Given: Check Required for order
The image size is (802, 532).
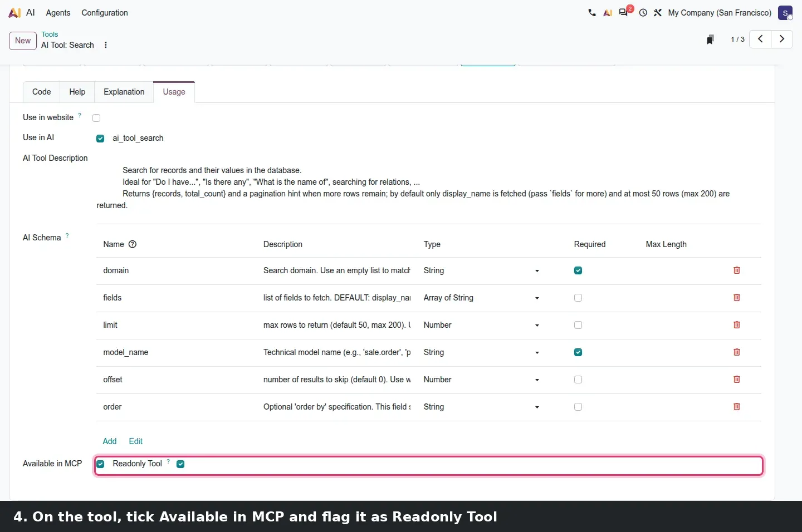Looking at the screenshot, I should click(x=578, y=407).
